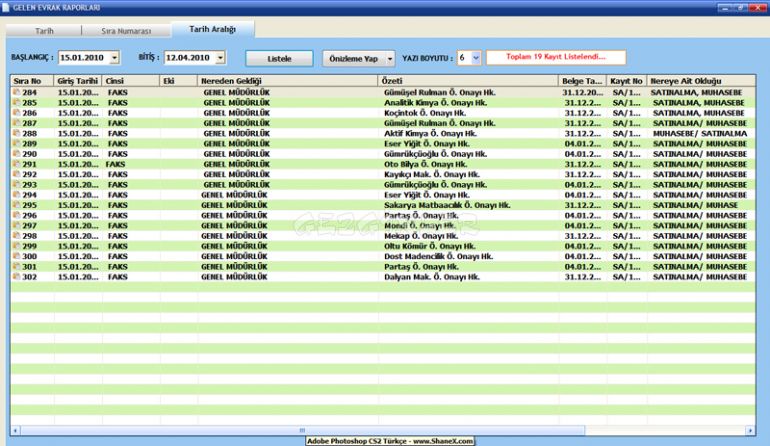This screenshot has width=770, height=446.
Task: Click the Nereden Geldiği column header
Action: pyautogui.click(x=287, y=79)
